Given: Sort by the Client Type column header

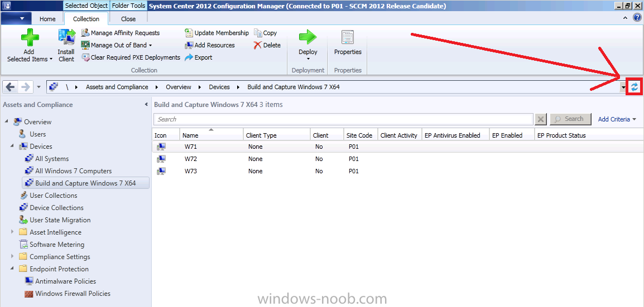Looking at the screenshot, I should point(276,135).
